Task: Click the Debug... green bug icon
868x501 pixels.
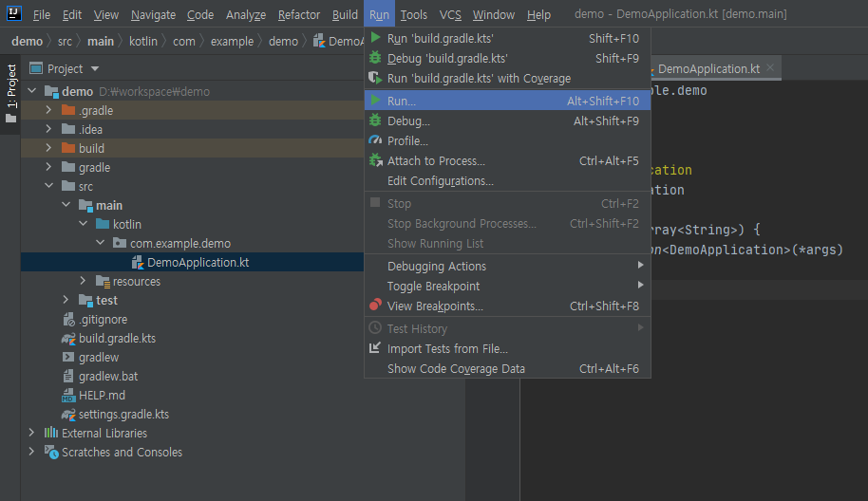Action: point(375,120)
